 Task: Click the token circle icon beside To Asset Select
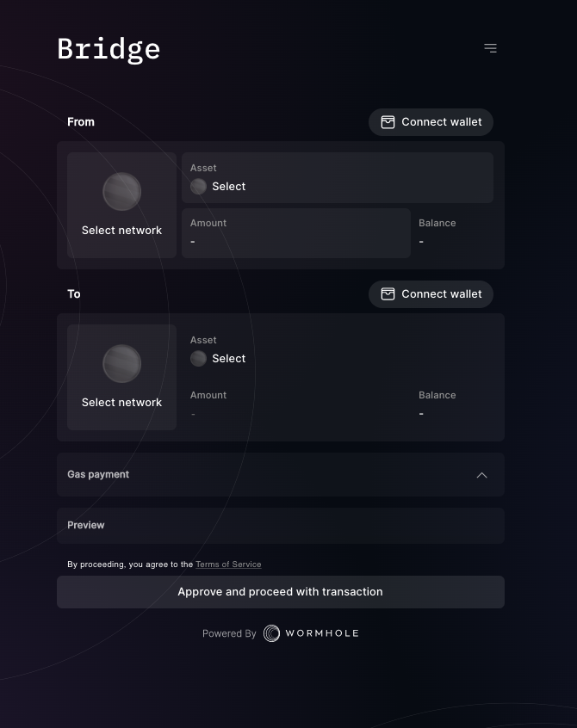(198, 358)
